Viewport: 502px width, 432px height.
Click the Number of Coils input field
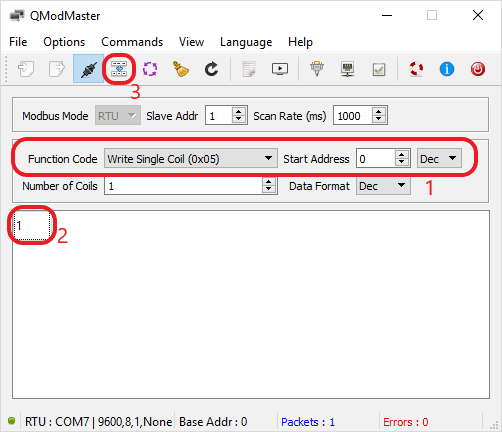point(183,186)
